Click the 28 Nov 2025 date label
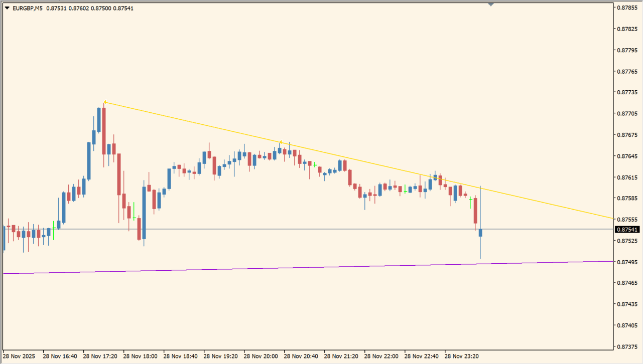643x364 pixels. (19, 356)
